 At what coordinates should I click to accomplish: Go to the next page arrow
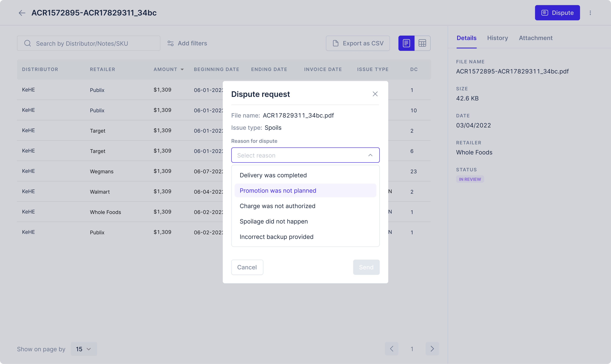click(432, 349)
